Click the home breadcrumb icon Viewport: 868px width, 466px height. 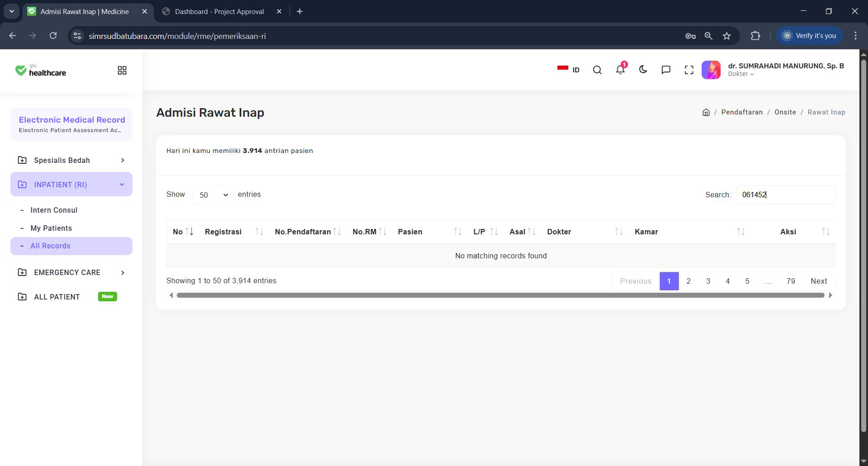706,112
